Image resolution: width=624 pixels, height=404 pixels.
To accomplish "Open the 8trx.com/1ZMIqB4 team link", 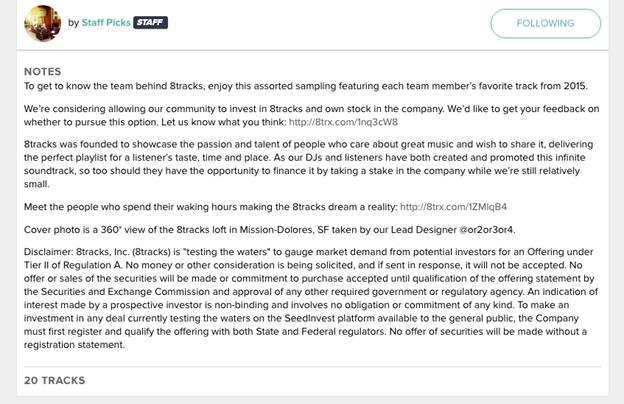I will [x=453, y=207].
